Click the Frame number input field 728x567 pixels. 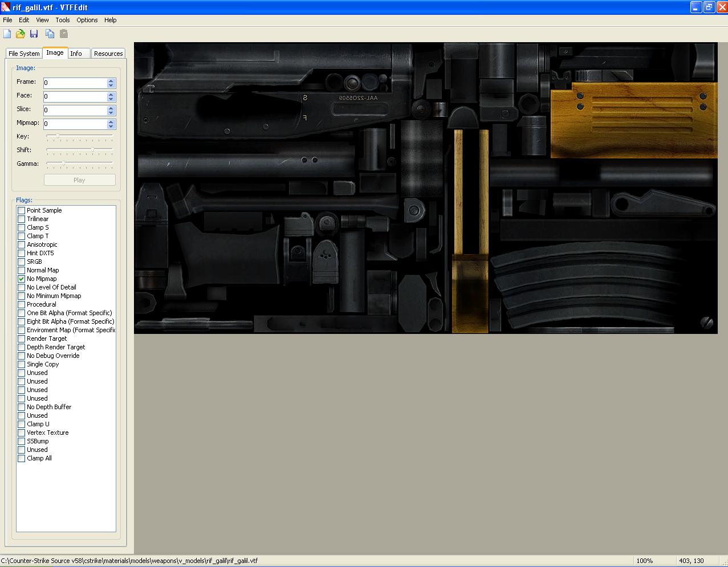[x=75, y=83]
